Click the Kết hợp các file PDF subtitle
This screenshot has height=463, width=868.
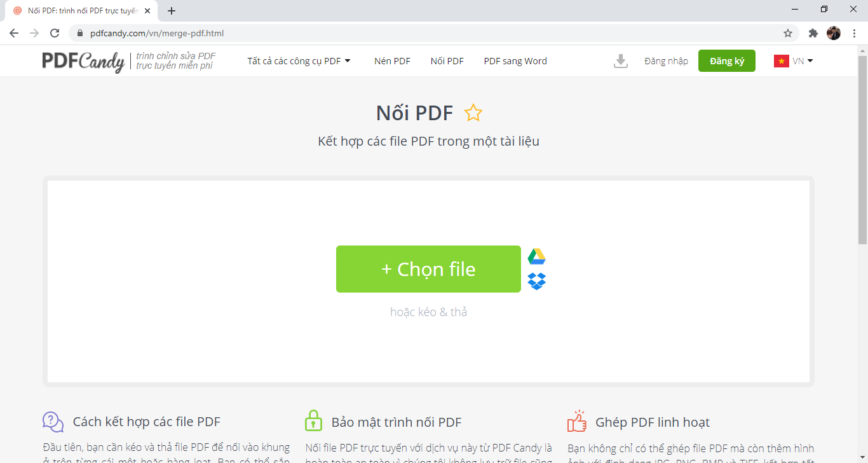tap(428, 141)
